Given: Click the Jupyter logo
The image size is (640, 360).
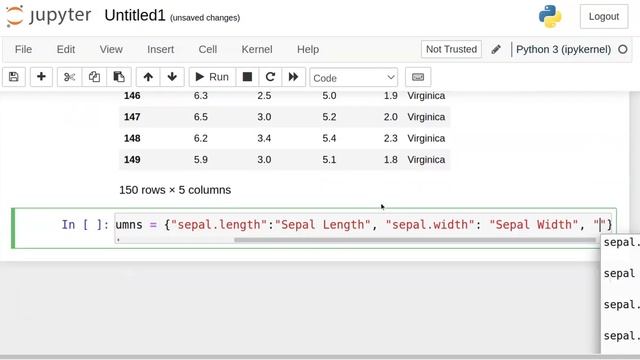Looking at the screenshot, I should (x=49, y=16).
